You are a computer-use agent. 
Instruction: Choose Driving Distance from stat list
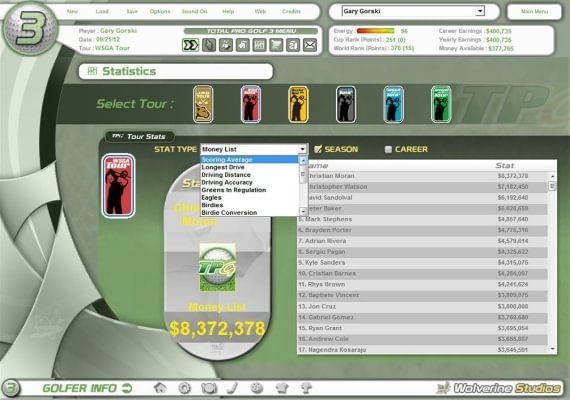249,175
